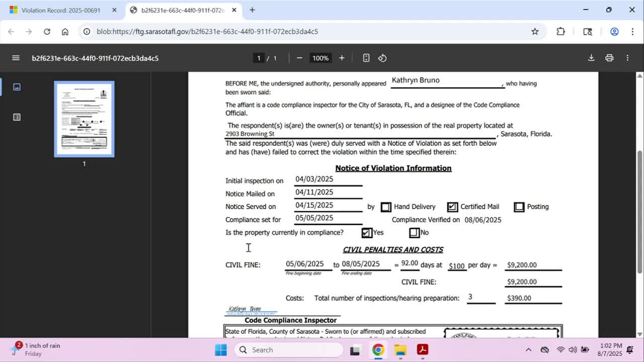
Task: Click Compliance Verified date 08/06/2025
Action: (x=483, y=220)
